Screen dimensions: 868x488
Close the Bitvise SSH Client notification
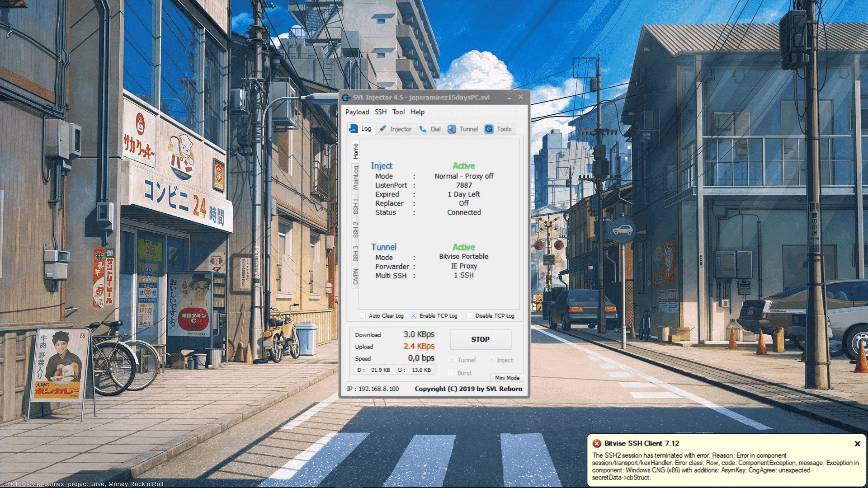click(857, 444)
